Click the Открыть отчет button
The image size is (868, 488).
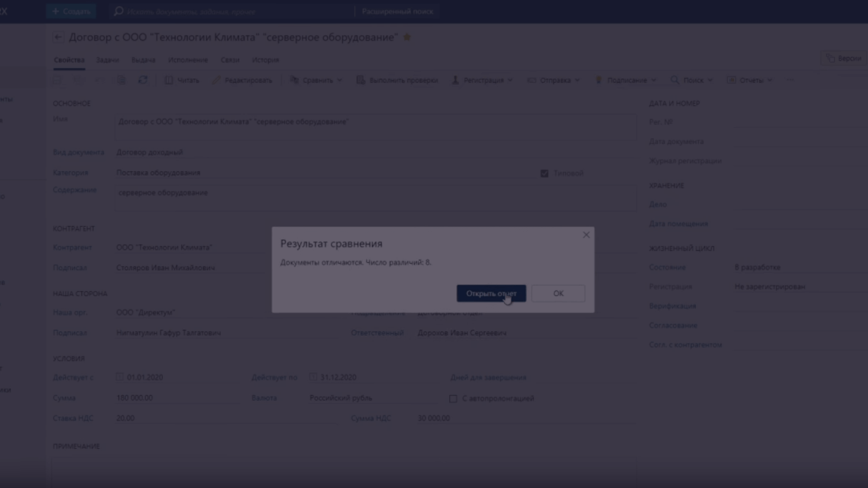coord(491,294)
